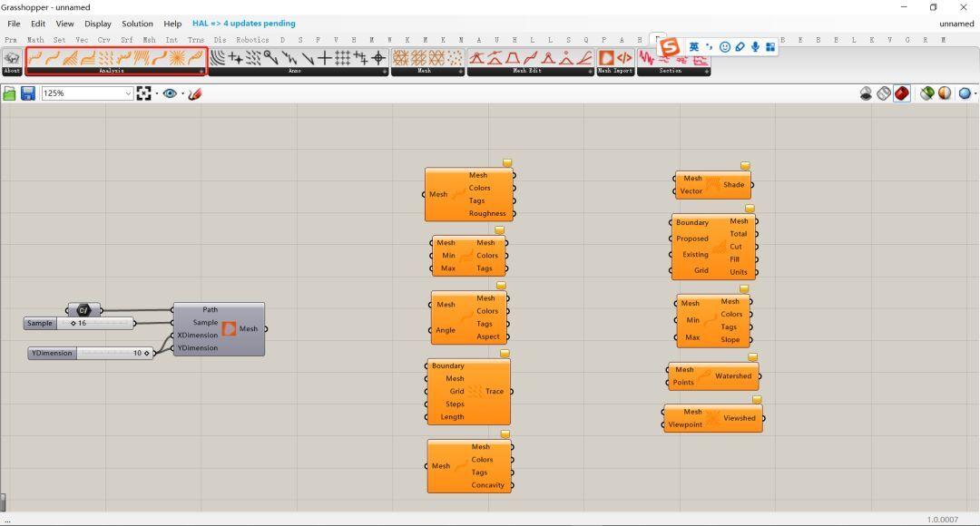Click the code brackets icon in Mesh Import

pos(624,58)
